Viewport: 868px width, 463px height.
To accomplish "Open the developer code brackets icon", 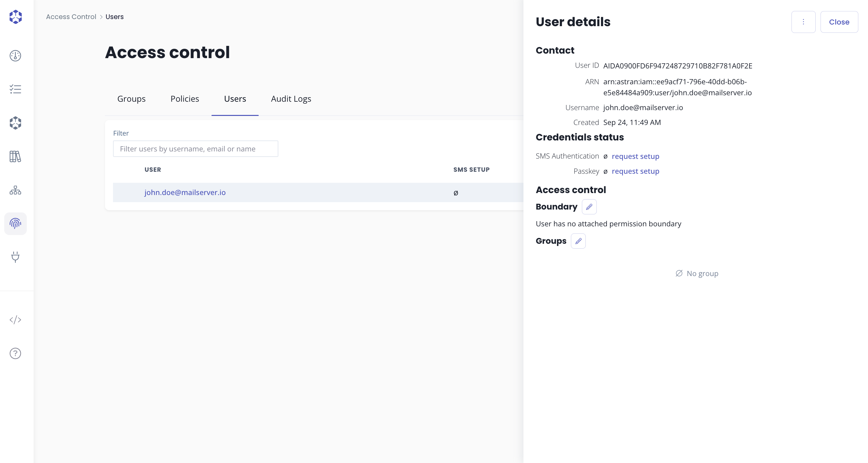I will (x=15, y=319).
